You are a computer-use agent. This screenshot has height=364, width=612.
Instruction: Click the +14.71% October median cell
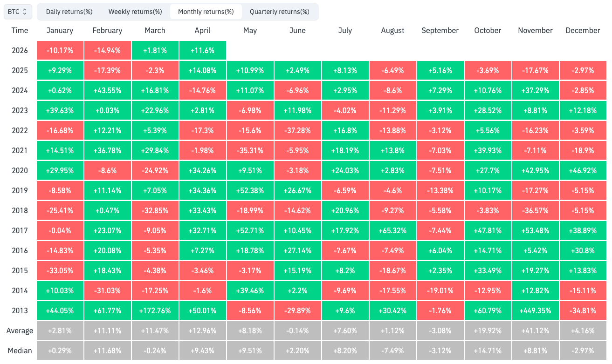coord(488,351)
